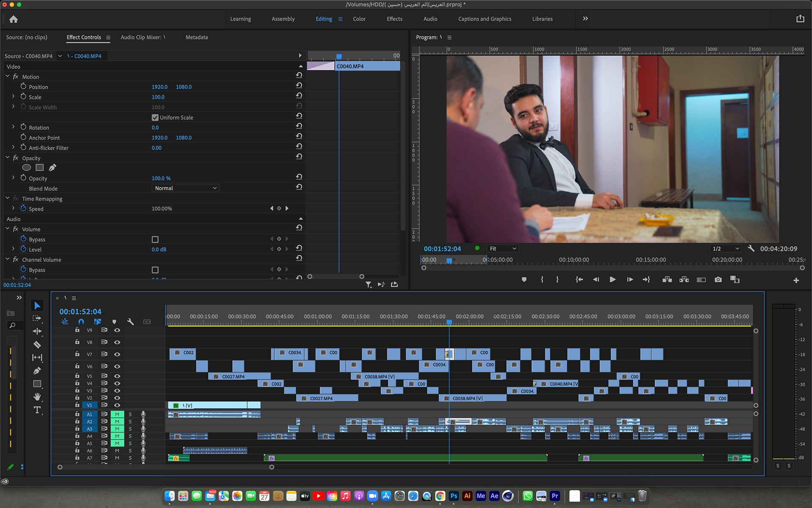Click the Lift button
The width and height of the screenshot is (812, 508).
667,280
